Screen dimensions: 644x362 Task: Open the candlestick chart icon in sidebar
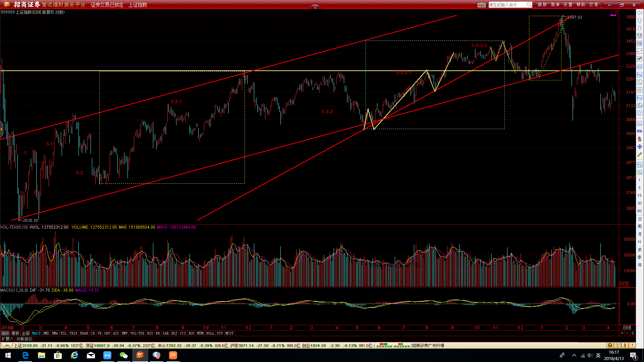[640, 59]
